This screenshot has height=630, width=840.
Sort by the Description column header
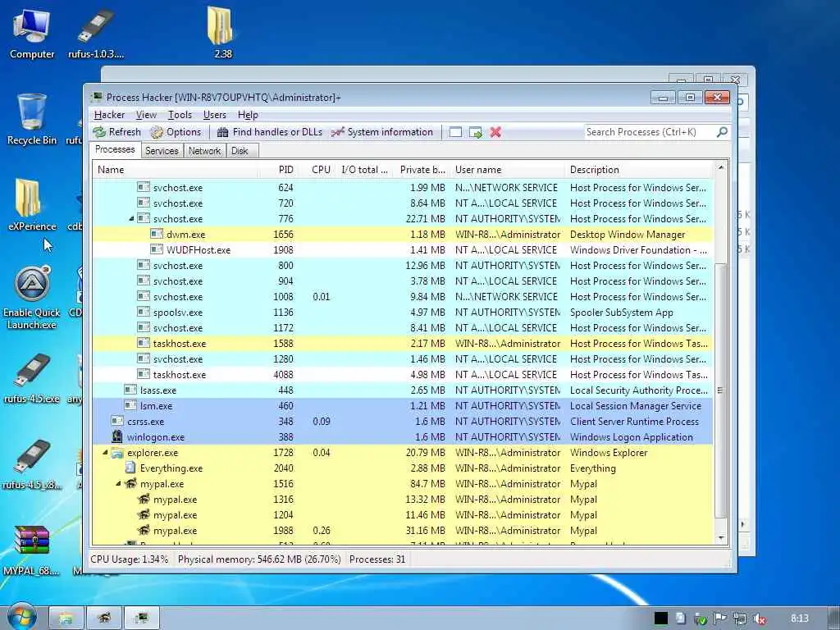point(638,170)
